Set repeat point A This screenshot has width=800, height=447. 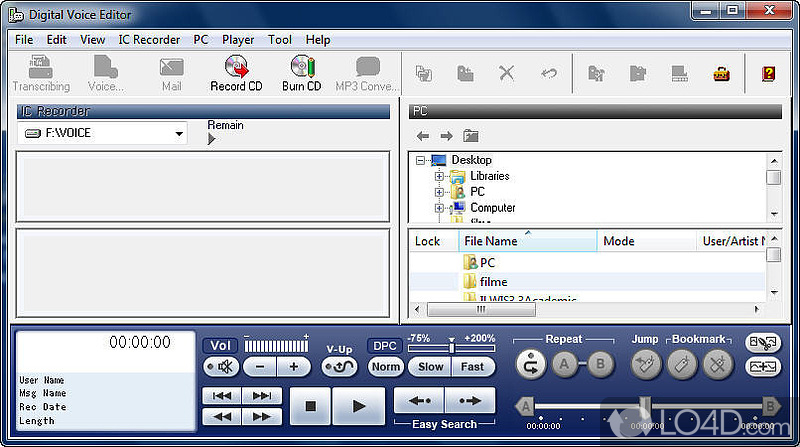coord(564,364)
